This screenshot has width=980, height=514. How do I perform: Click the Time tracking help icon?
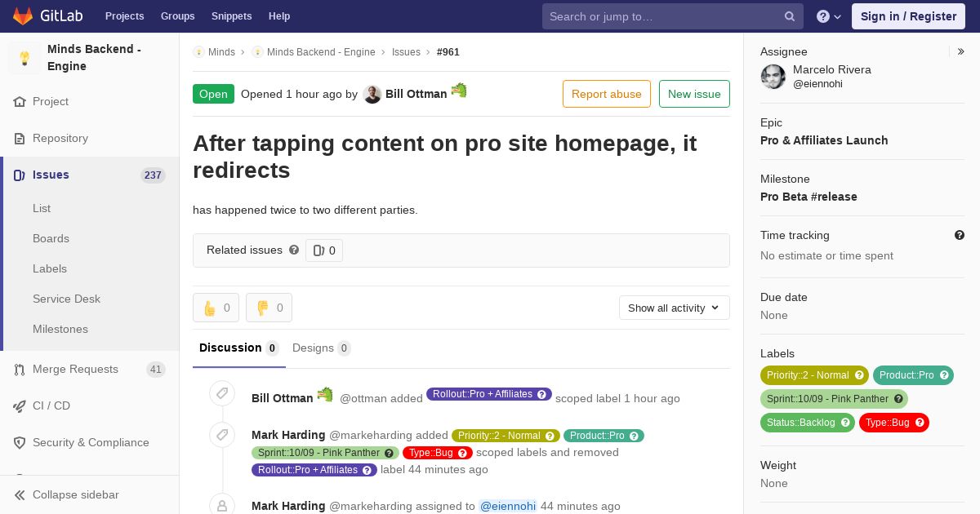coord(960,235)
